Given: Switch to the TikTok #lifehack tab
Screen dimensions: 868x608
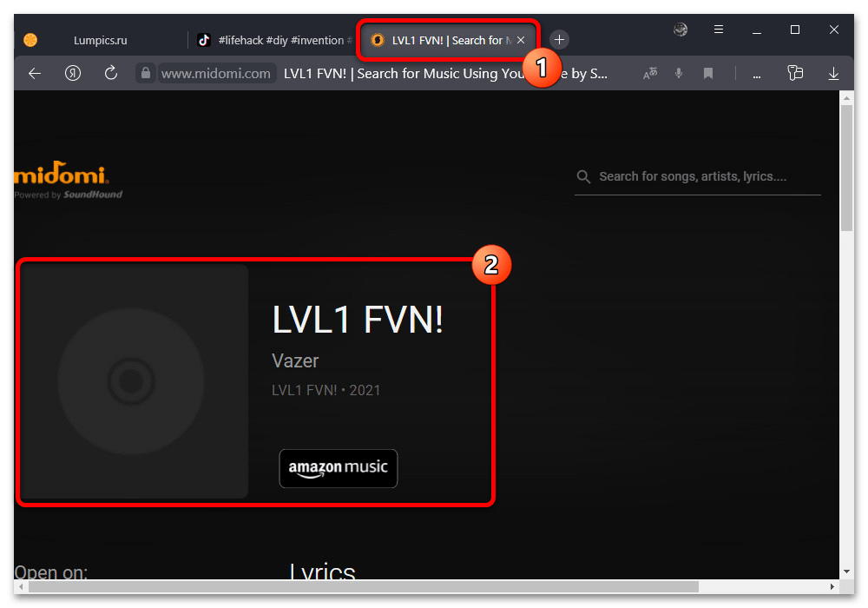Looking at the screenshot, I should [x=274, y=41].
